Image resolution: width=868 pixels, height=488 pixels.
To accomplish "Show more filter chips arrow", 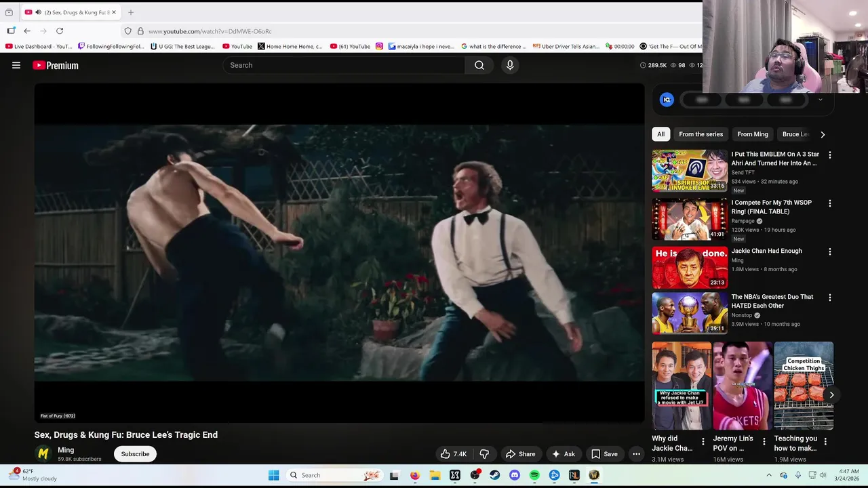I will (823, 134).
